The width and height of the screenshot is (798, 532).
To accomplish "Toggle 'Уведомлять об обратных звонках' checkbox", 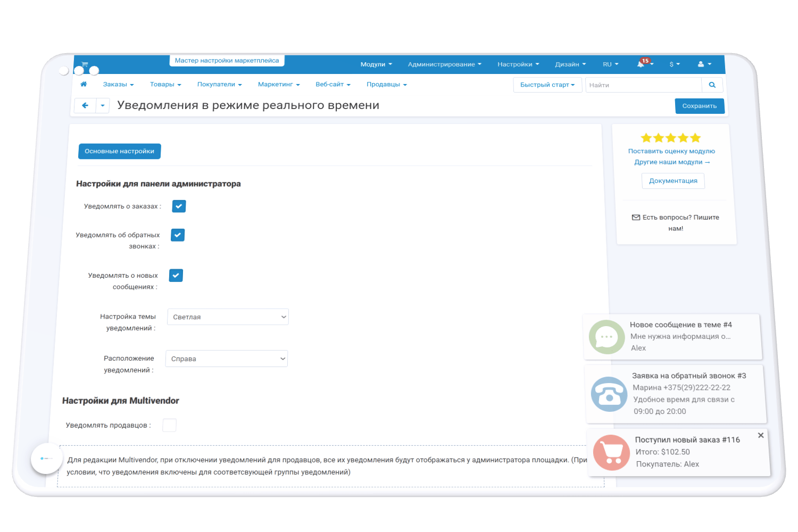I will click(178, 235).
